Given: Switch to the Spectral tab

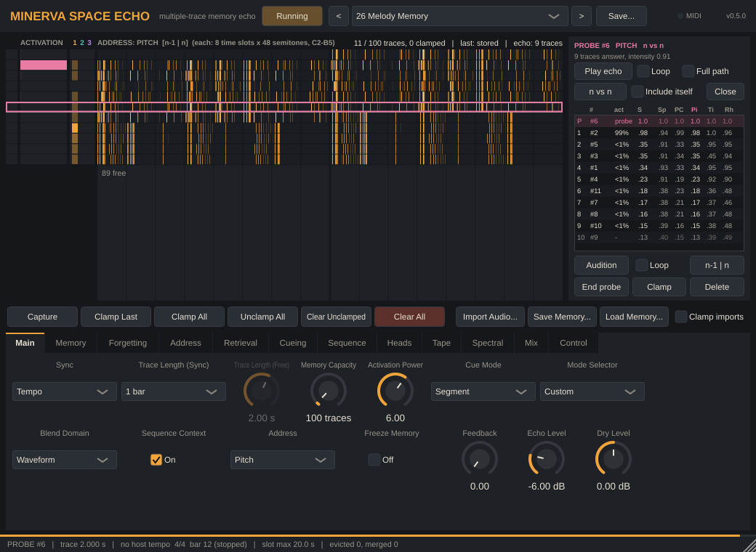Looking at the screenshot, I should [x=488, y=343].
